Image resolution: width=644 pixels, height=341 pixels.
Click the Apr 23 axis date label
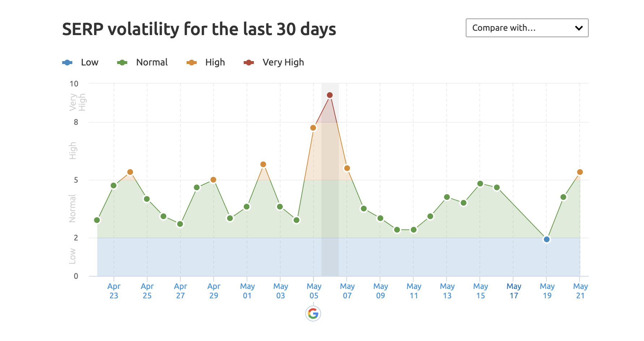[x=114, y=291]
